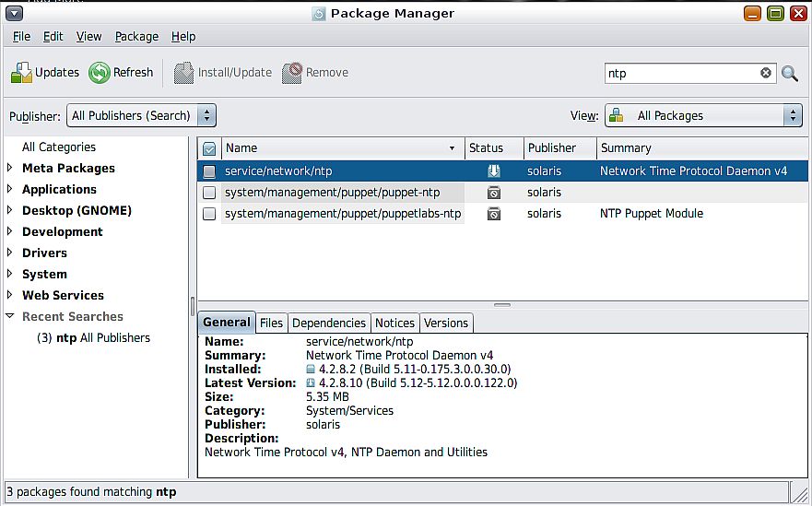Screen dimensions: 812x506
Task: Click the Updates toolbar icon
Action: (22, 73)
